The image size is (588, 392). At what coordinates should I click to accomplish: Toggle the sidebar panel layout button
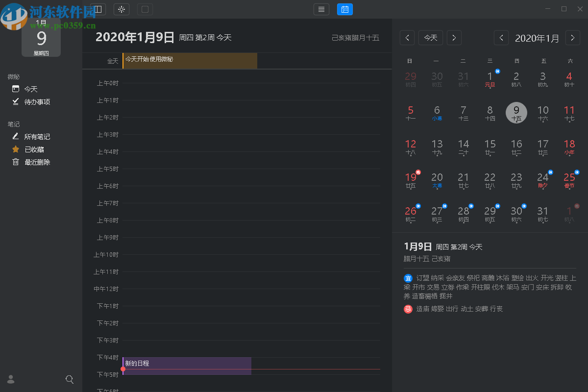[x=98, y=9]
